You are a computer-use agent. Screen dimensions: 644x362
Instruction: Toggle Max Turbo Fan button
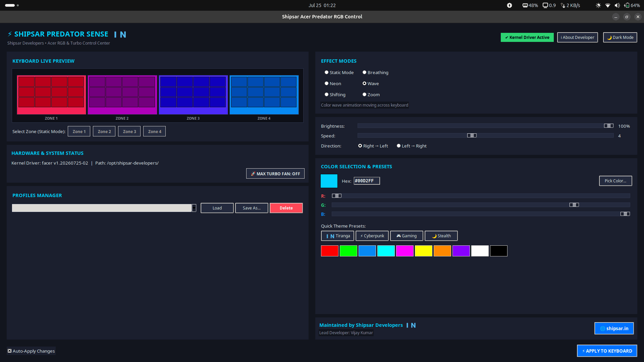[275, 174]
